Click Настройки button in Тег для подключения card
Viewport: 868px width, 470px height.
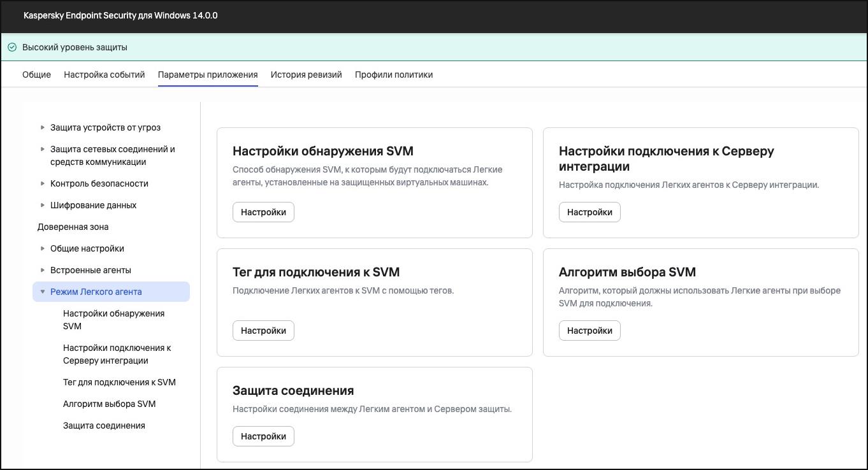click(263, 331)
